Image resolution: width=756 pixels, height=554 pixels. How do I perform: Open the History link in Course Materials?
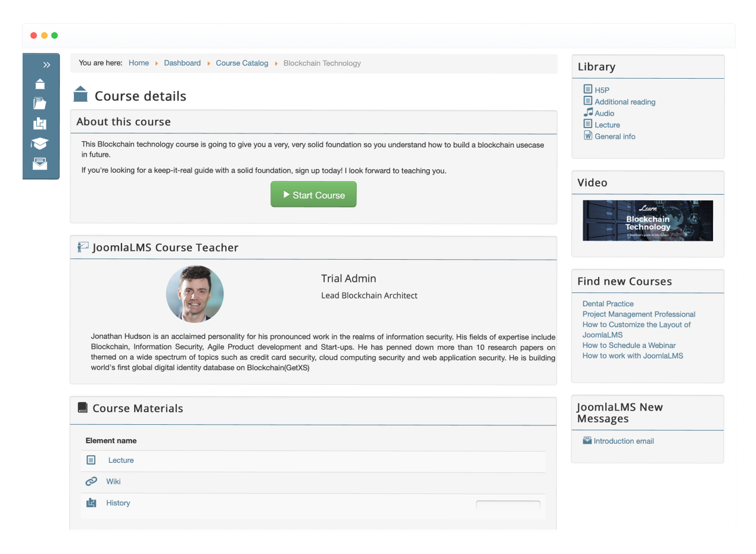pos(118,503)
